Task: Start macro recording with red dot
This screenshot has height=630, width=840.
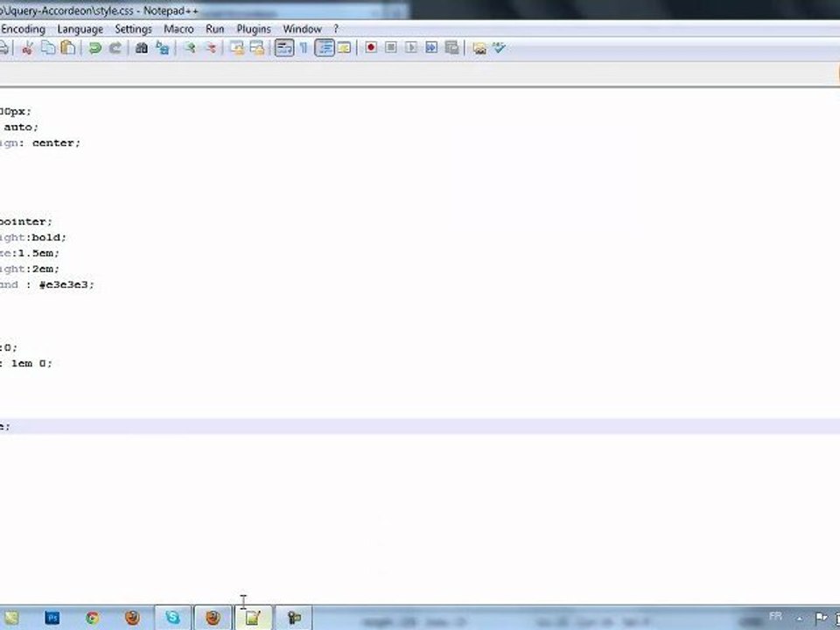Action: pyautogui.click(x=371, y=47)
